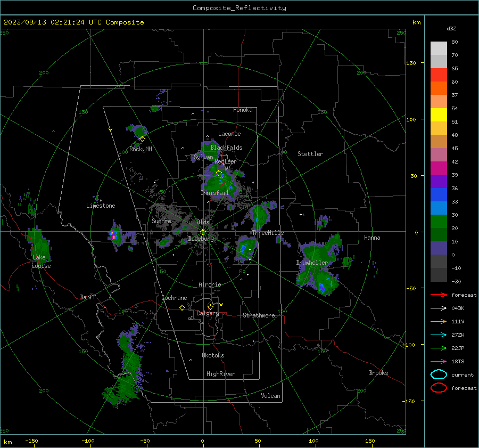Click the RockyMH label
The width and height of the screenshot is (479, 448).
click(x=141, y=149)
